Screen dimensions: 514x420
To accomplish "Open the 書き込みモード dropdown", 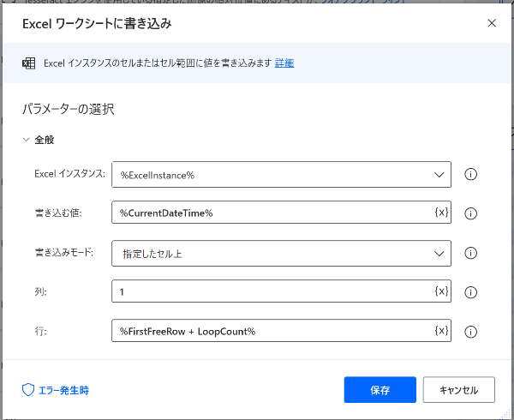I will pos(281,253).
